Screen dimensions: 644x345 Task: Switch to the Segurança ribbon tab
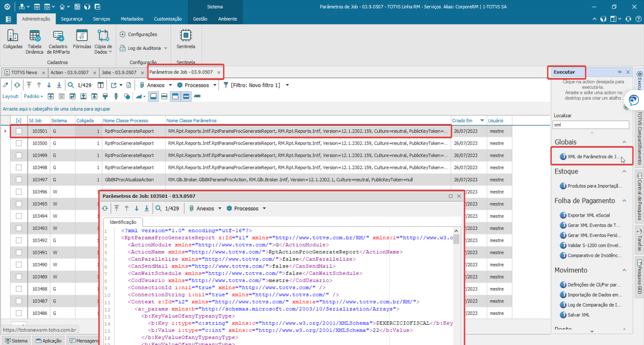point(71,19)
